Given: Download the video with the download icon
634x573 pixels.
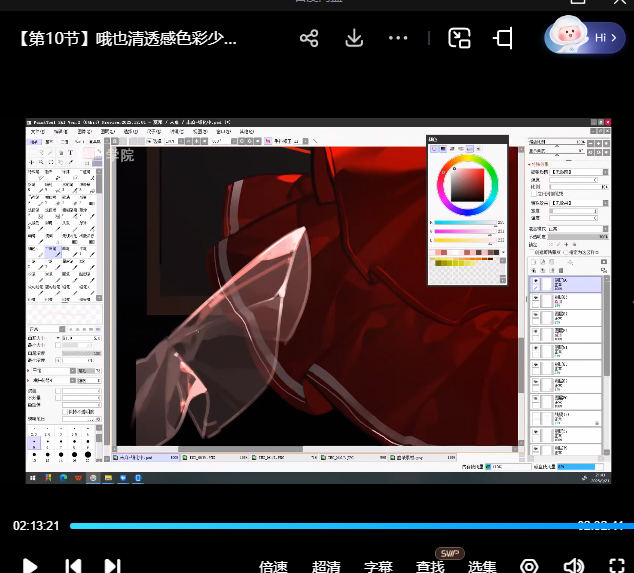Looking at the screenshot, I should click(x=354, y=38).
